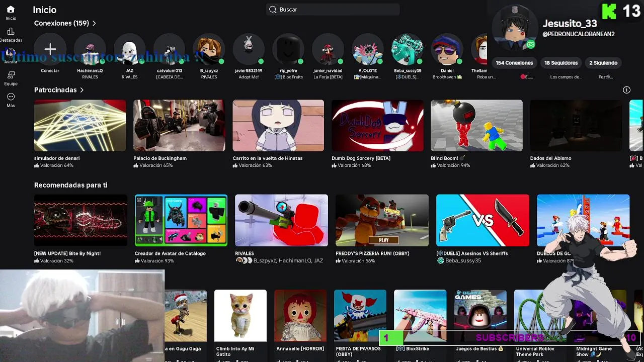Open the 18 Seguidores button

[x=561, y=63]
